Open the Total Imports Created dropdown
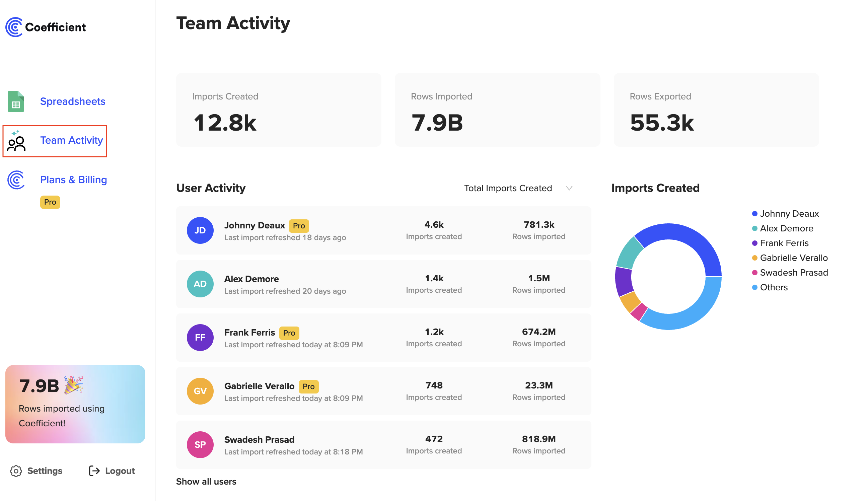This screenshot has width=868, height=501. [508, 188]
